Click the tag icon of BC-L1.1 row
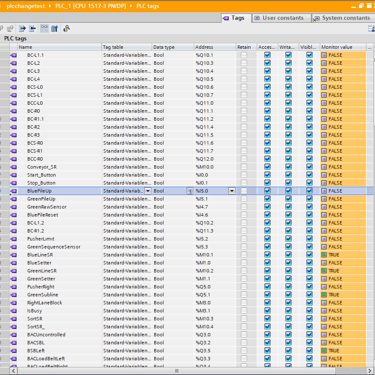 click(14, 55)
